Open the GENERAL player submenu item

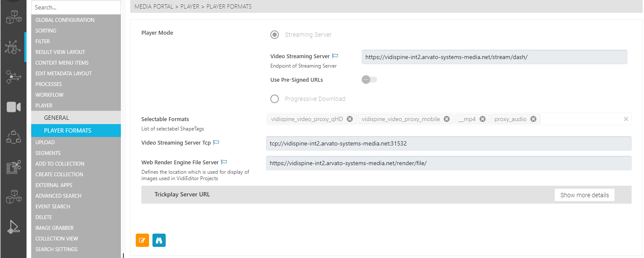56,118
